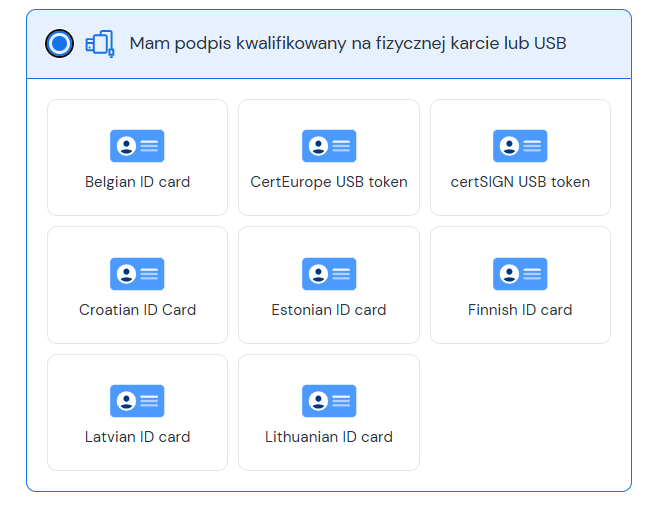Choose the Lithuanian ID card label
Viewport: 662px width, 516px height.
click(329, 437)
